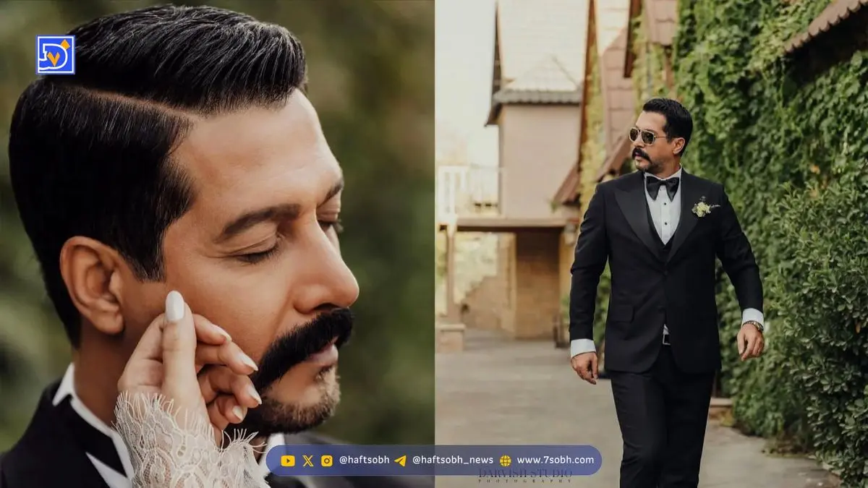Open the @haftsobh handle
The image size is (868, 488).
pyautogui.click(x=364, y=461)
